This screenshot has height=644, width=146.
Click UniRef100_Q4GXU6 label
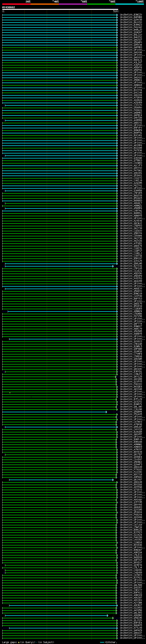131,53
